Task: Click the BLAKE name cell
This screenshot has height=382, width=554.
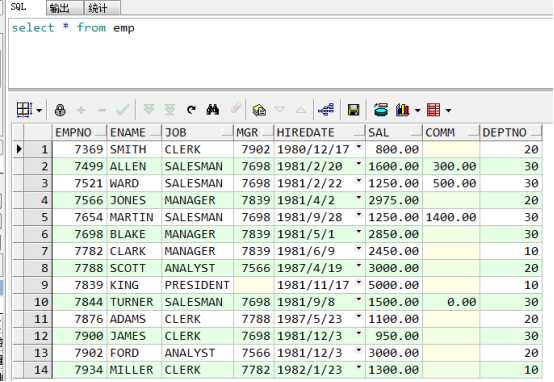Action: pyautogui.click(x=134, y=234)
